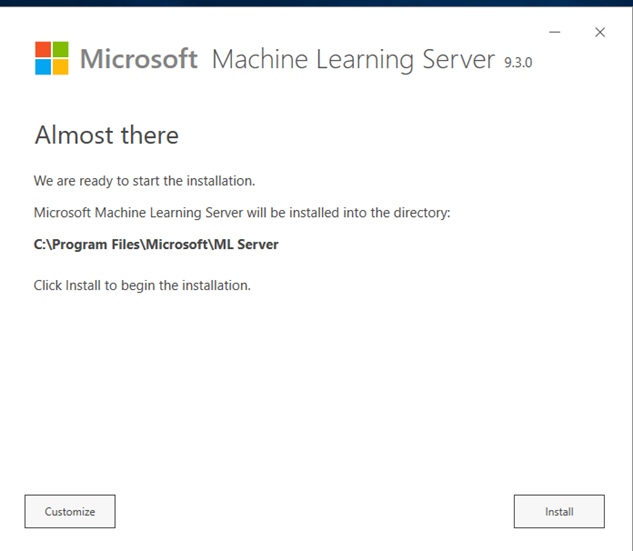Image resolution: width=633 pixels, height=551 pixels.
Task: Click the 'Almost there' heading
Action: (107, 135)
